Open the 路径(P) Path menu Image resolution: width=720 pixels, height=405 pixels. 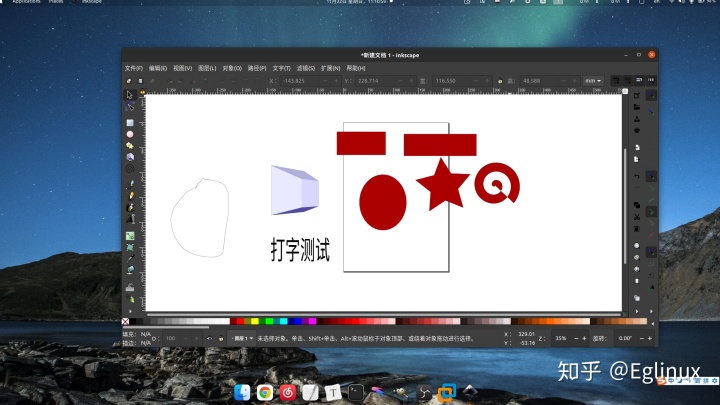tap(257, 68)
